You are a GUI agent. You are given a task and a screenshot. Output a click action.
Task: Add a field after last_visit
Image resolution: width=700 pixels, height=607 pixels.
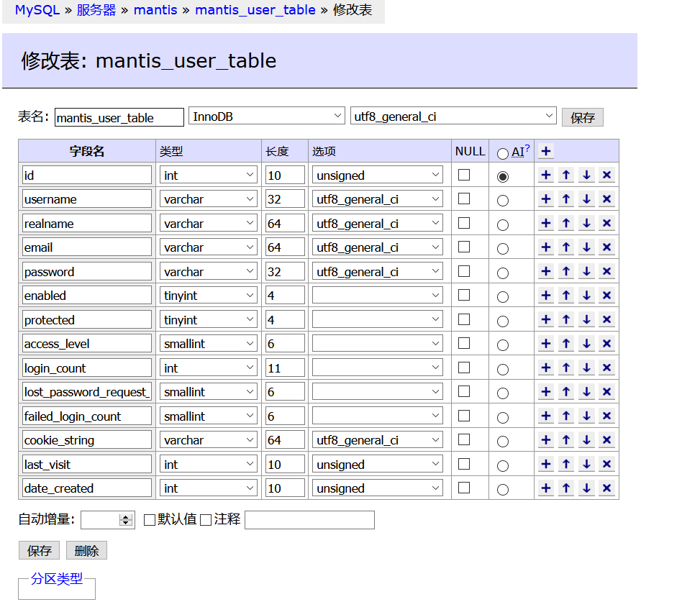[x=545, y=464]
